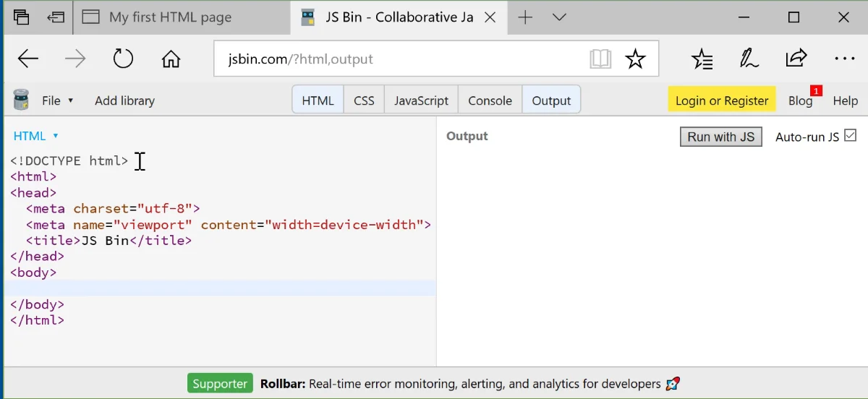Open the Rollbar sponsor link
Screen dimensions: 868x399
[x=469, y=384]
